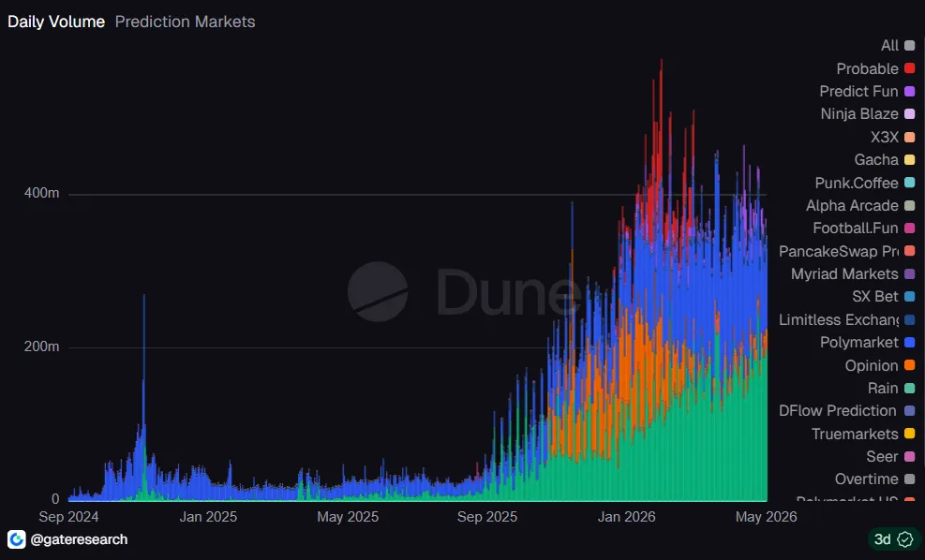The height and width of the screenshot is (560, 925).
Task: Select Seer legend entry
Action: tap(890, 456)
